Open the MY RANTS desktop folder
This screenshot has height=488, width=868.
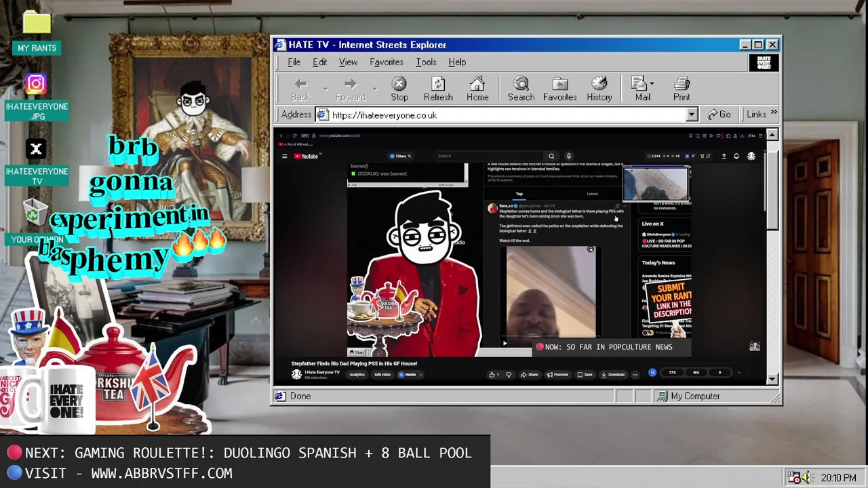coord(37,33)
